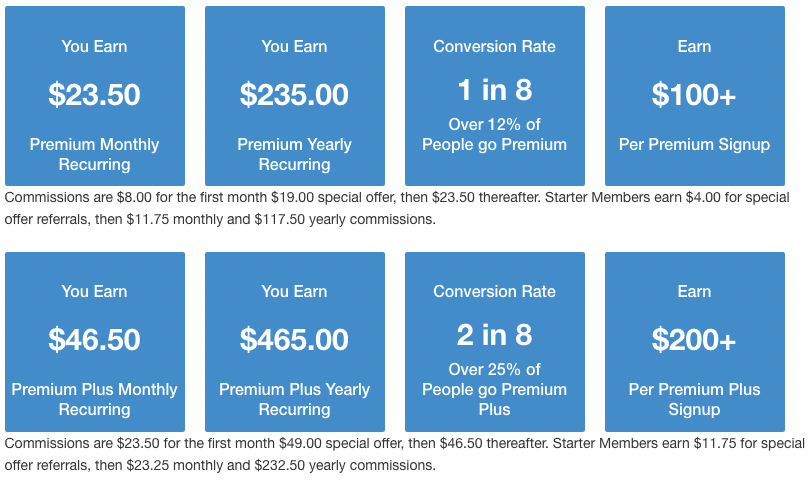The height and width of the screenshot is (480, 810).
Task: Click the $200+ amount text
Action: tap(694, 339)
